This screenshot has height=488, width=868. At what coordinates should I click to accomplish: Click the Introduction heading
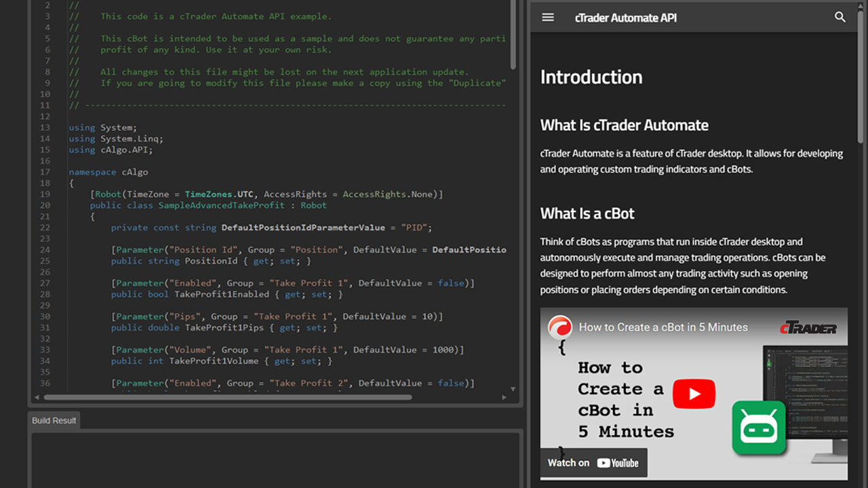pyautogui.click(x=591, y=77)
